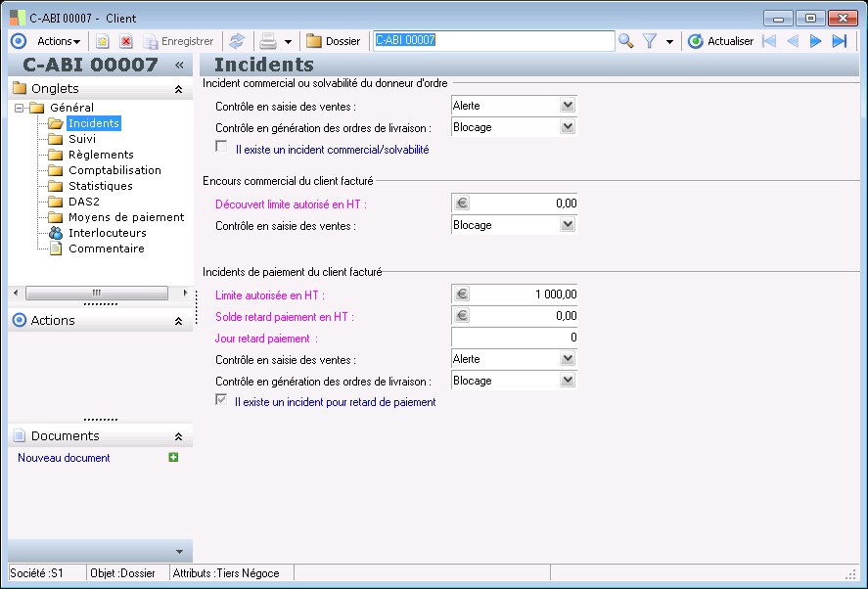Go to the last record
Screen dimensions: 868x589
click(x=840, y=41)
